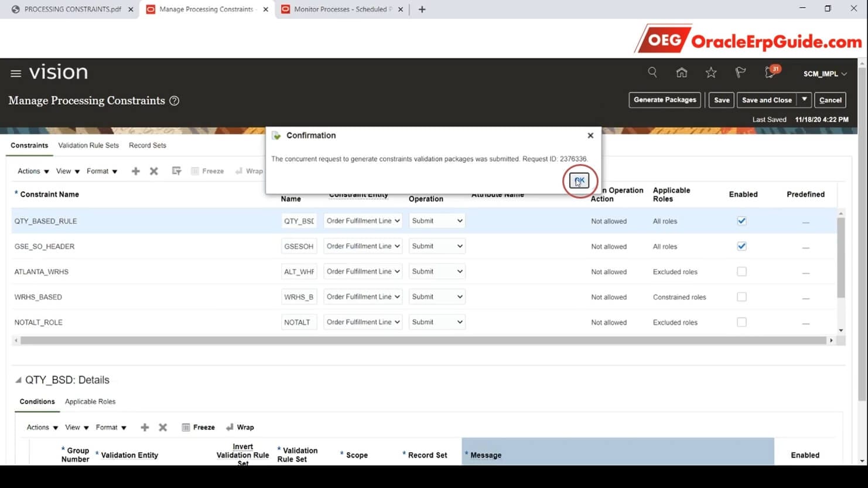Open the notifications bell icon
The width and height of the screenshot is (868, 488).
click(771, 72)
